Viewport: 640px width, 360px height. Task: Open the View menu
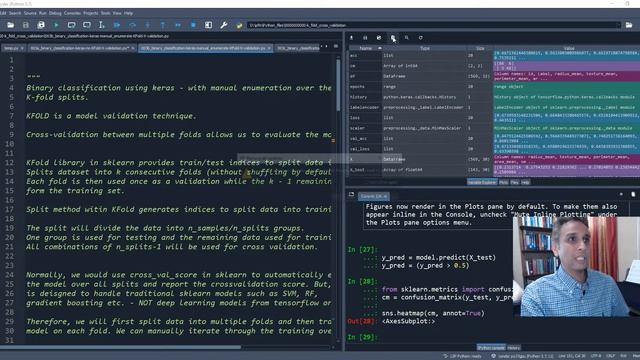point(117,13)
